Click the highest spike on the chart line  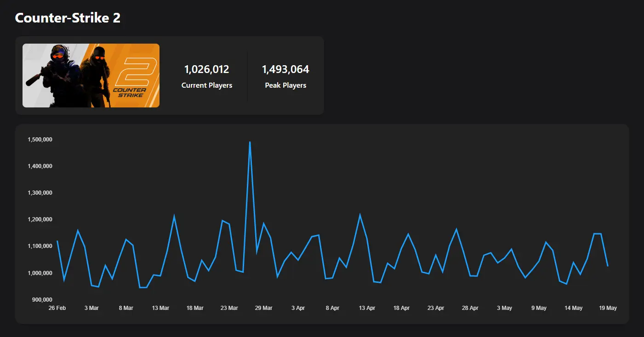pos(250,142)
